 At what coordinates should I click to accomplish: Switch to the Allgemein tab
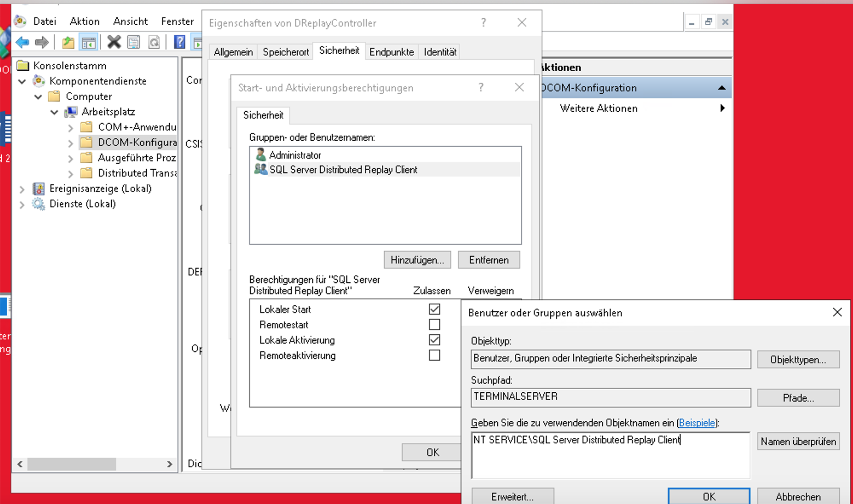[x=233, y=52]
